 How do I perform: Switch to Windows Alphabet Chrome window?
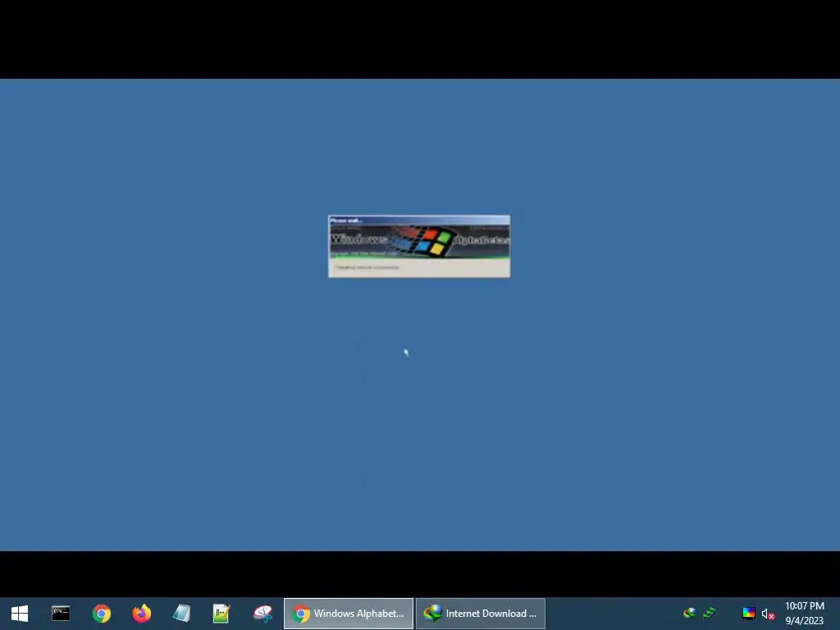[348, 614]
